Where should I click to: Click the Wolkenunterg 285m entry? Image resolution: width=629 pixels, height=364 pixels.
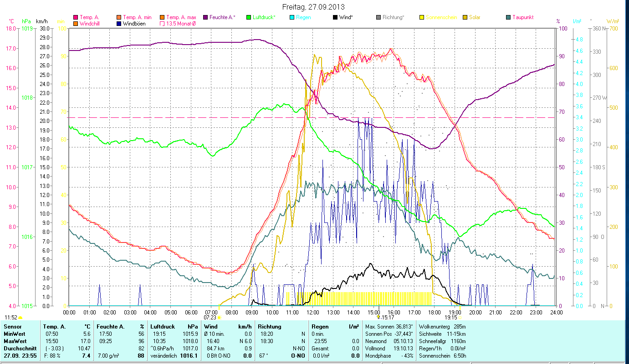442,327
